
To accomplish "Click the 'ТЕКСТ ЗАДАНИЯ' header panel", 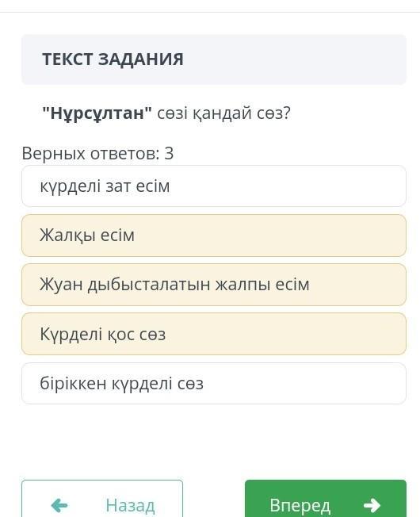I will click(x=214, y=59).
